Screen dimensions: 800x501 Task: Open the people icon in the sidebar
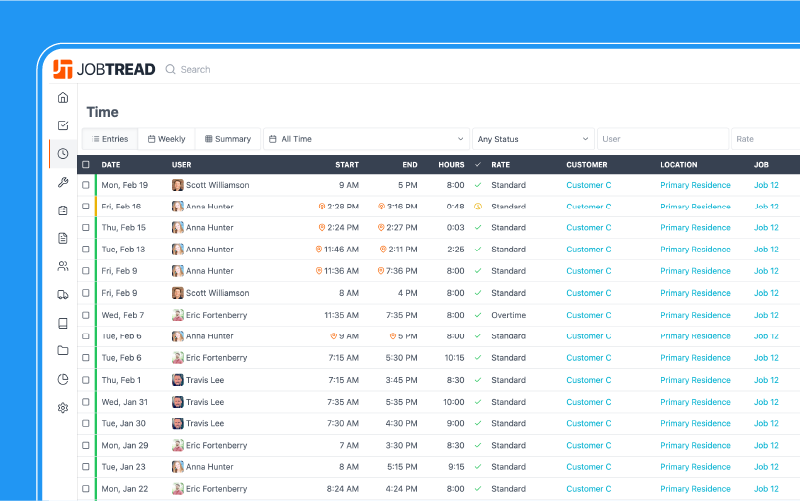coord(63,266)
